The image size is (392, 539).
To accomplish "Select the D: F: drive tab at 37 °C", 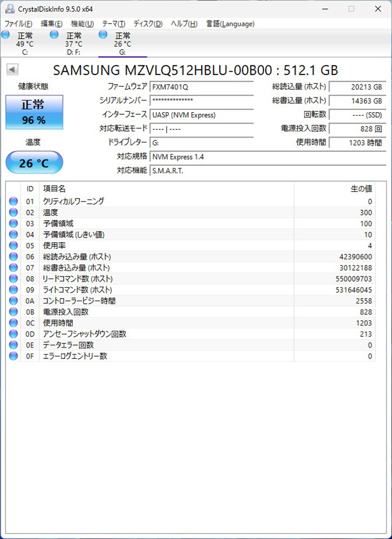I will point(73,44).
